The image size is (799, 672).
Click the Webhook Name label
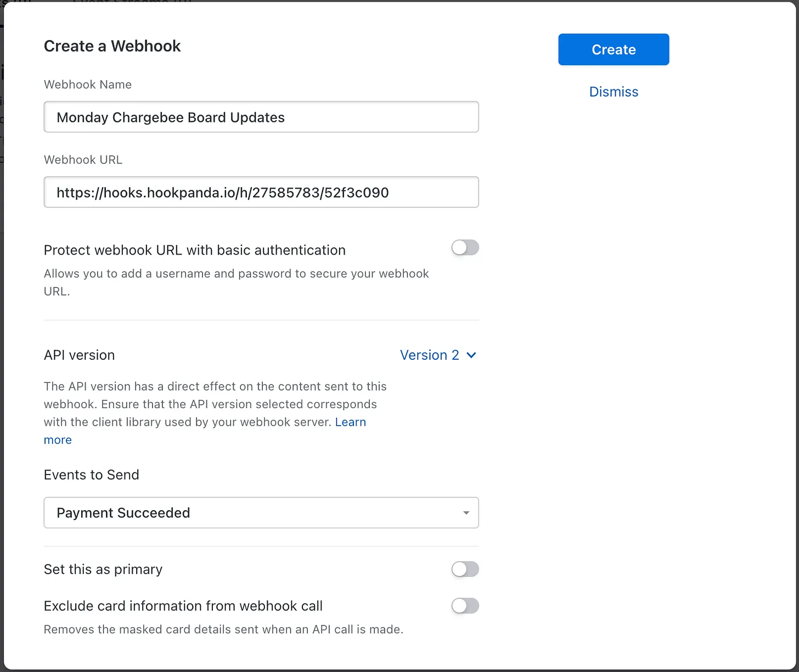[x=88, y=84]
